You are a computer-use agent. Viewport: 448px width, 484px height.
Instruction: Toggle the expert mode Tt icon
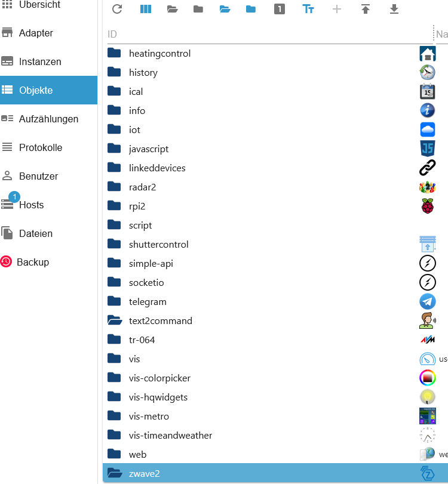[x=308, y=9]
